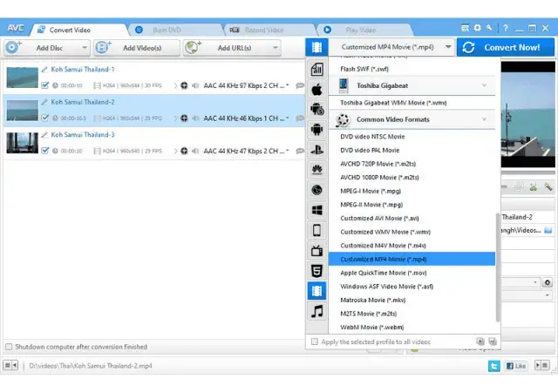
Task: Select the Koh Samui Thailand-1 thumbnail
Action: tap(22, 78)
